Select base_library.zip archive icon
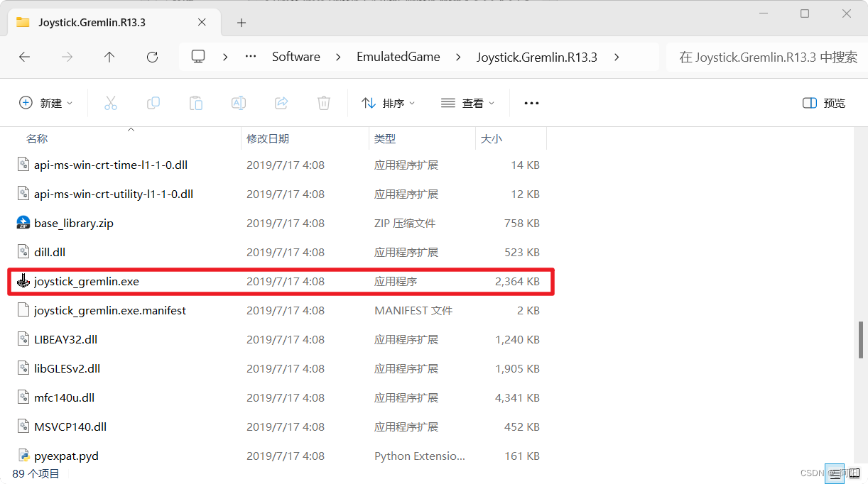This screenshot has height=484, width=868. (x=23, y=223)
